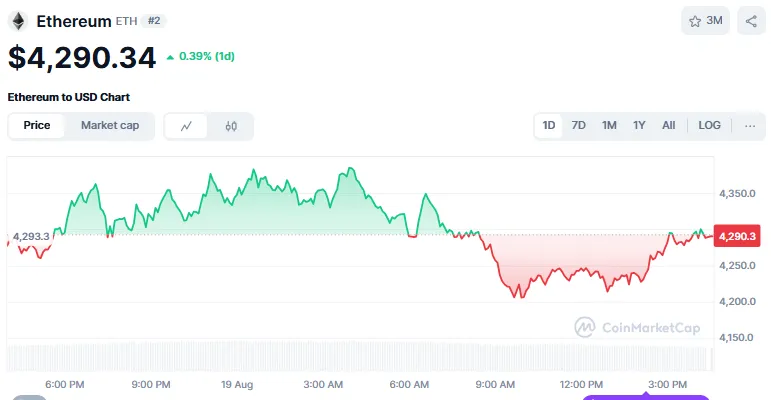771x400 pixels.
Task: Show the 1Y time range
Action: (x=639, y=126)
